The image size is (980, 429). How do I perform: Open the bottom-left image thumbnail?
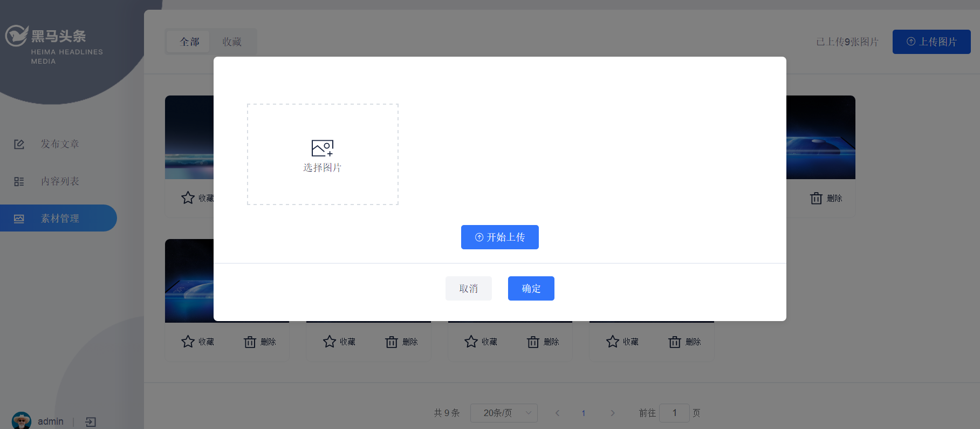pos(189,281)
